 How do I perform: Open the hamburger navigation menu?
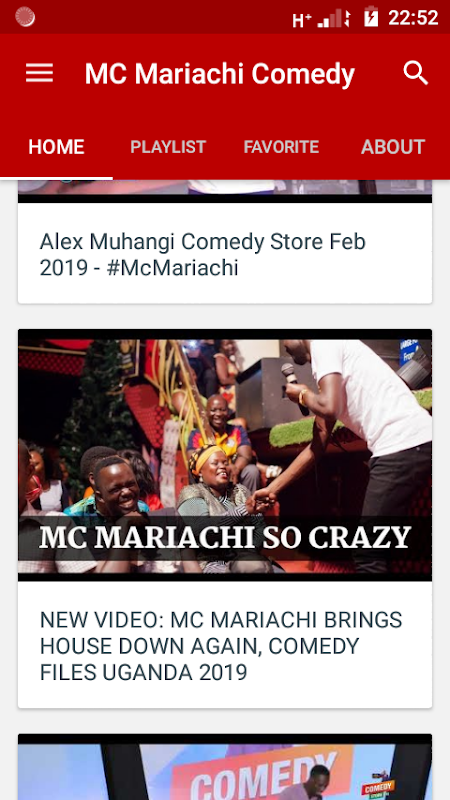[x=39, y=73]
